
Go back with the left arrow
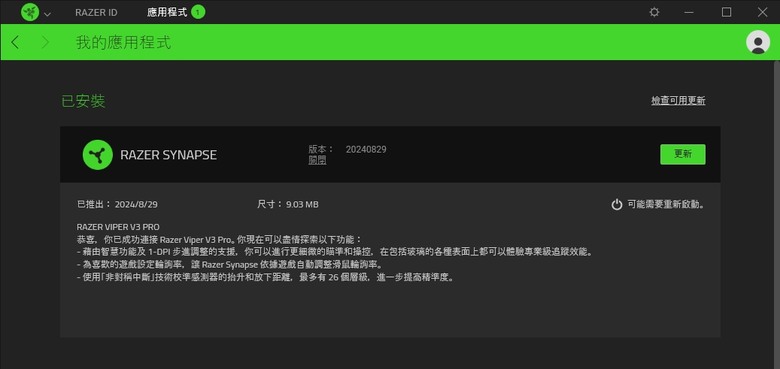15,42
